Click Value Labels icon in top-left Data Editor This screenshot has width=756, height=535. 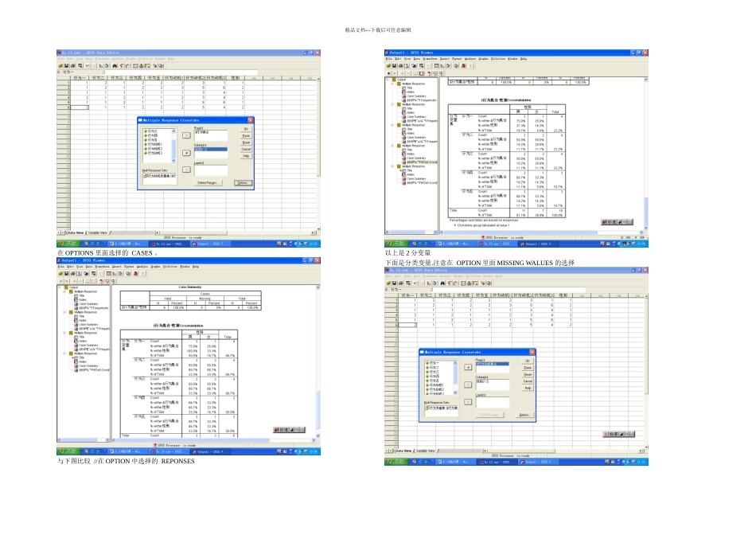coord(154,65)
